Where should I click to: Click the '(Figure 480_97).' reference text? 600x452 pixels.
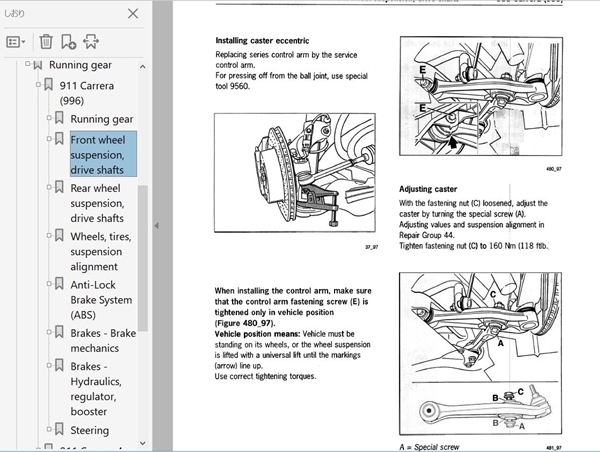click(x=245, y=323)
